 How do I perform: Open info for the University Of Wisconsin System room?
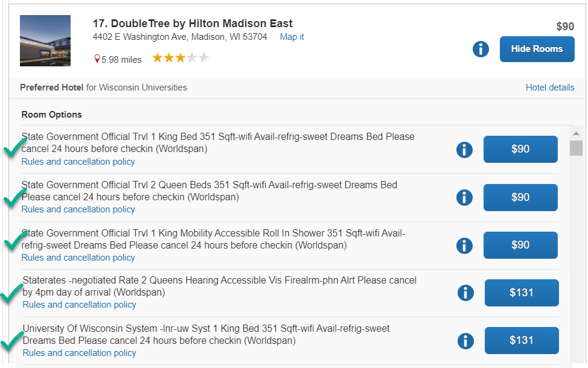(x=465, y=341)
